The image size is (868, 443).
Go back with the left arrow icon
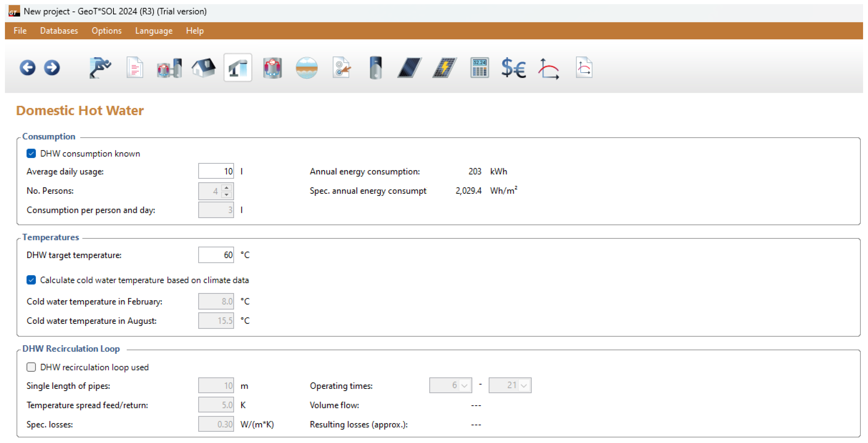pyautogui.click(x=27, y=68)
